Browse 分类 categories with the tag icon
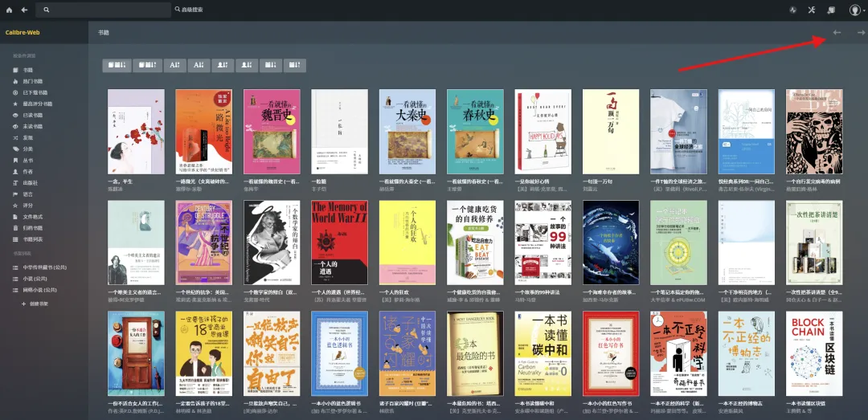This screenshot has width=868, height=420. 23,149
